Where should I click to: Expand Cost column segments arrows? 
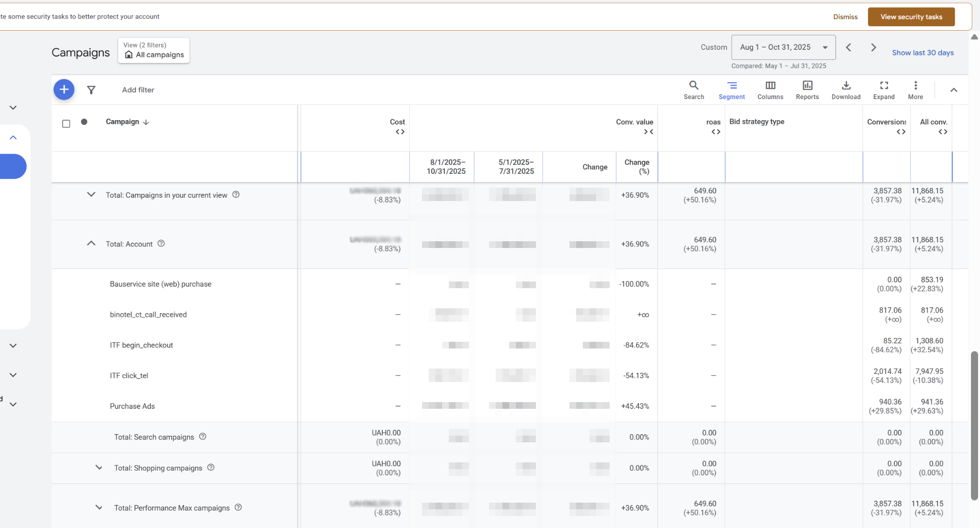point(400,132)
